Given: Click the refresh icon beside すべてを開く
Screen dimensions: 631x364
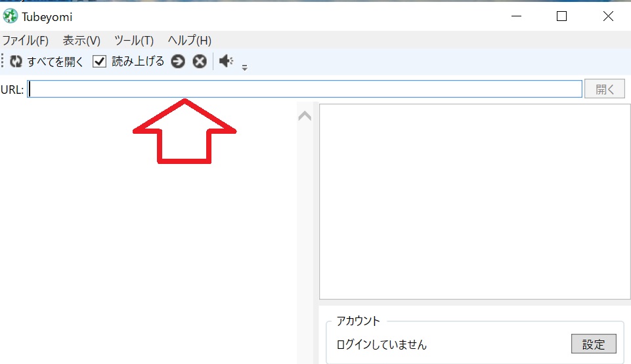Looking at the screenshot, I should (x=16, y=62).
